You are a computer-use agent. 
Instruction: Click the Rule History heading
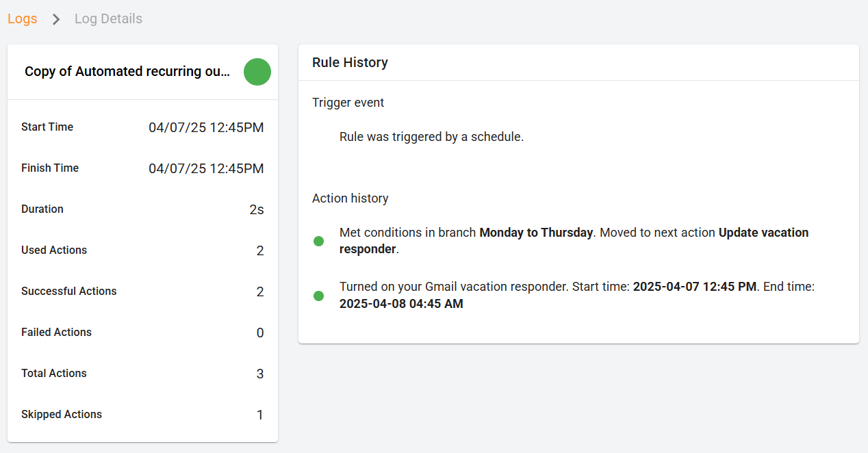(350, 62)
